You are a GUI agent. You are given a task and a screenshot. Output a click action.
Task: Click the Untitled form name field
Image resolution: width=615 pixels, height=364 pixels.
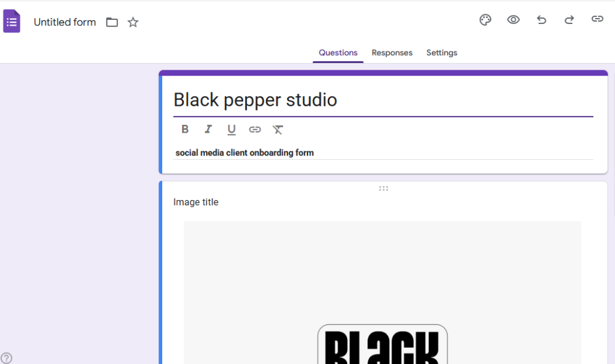click(64, 22)
